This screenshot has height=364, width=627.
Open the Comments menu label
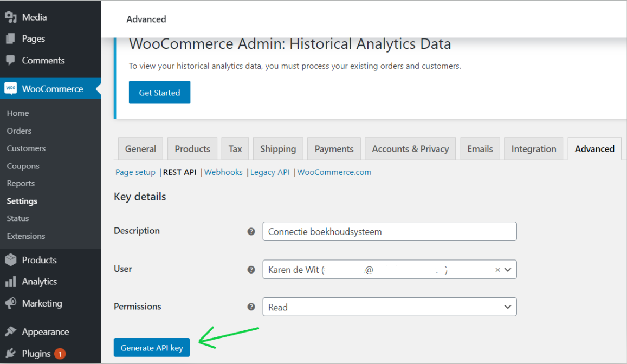coord(43,60)
